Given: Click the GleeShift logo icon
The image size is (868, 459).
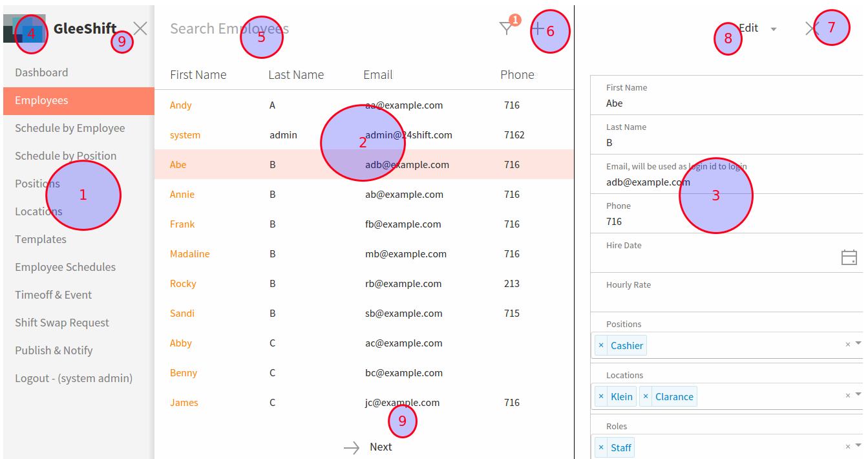Looking at the screenshot, I should point(25,28).
